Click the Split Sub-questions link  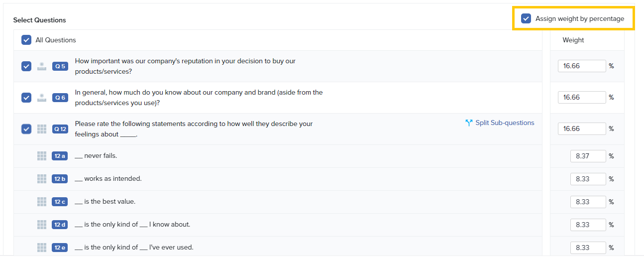(x=505, y=123)
